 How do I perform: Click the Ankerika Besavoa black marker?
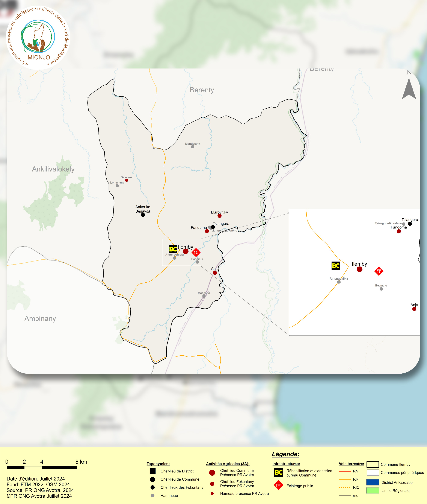tap(143, 215)
